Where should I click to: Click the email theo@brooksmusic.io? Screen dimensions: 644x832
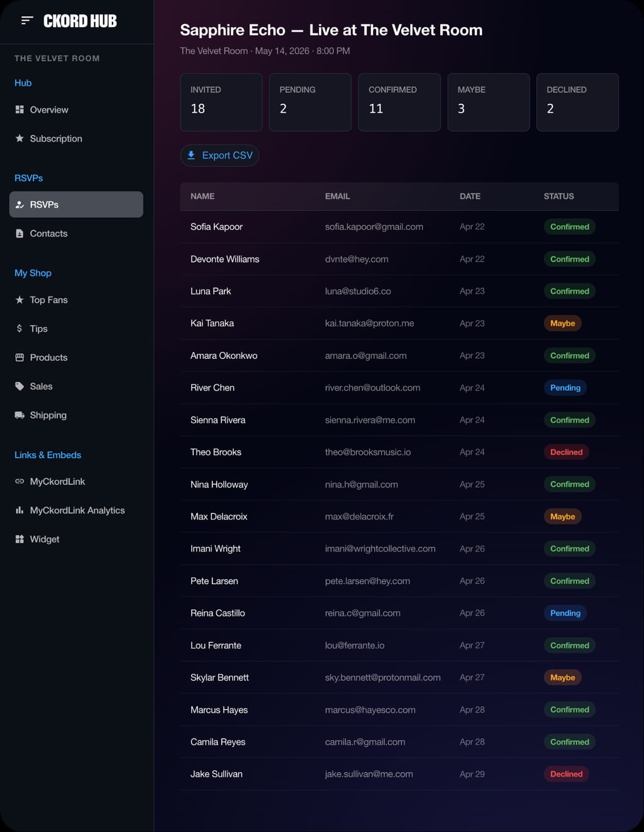point(368,452)
